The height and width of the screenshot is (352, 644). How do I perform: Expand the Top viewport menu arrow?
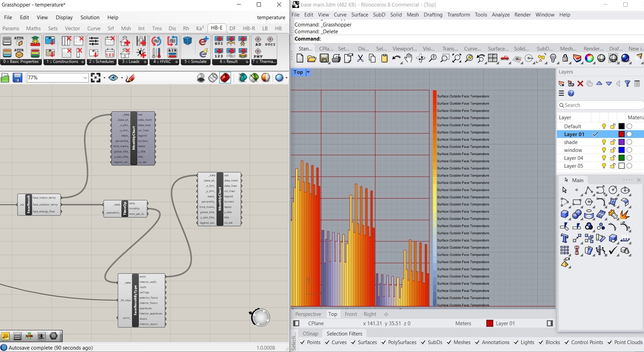[x=308, y=72]
